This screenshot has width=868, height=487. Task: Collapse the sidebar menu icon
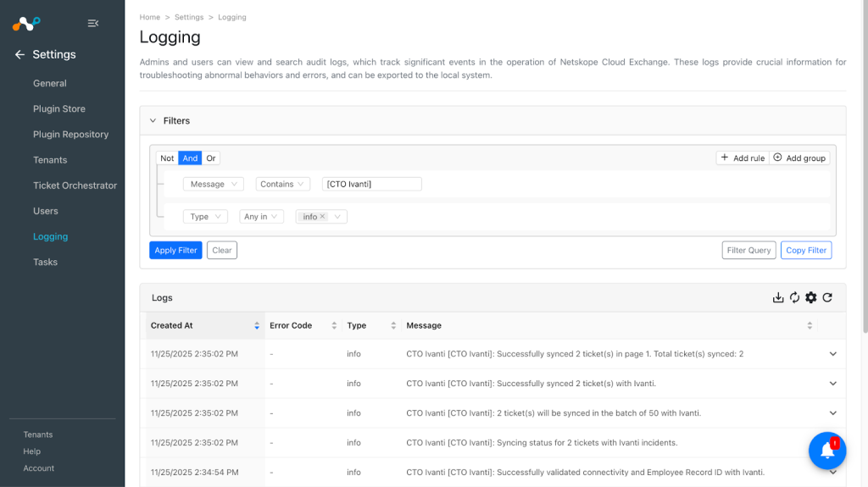coord(93,23)
